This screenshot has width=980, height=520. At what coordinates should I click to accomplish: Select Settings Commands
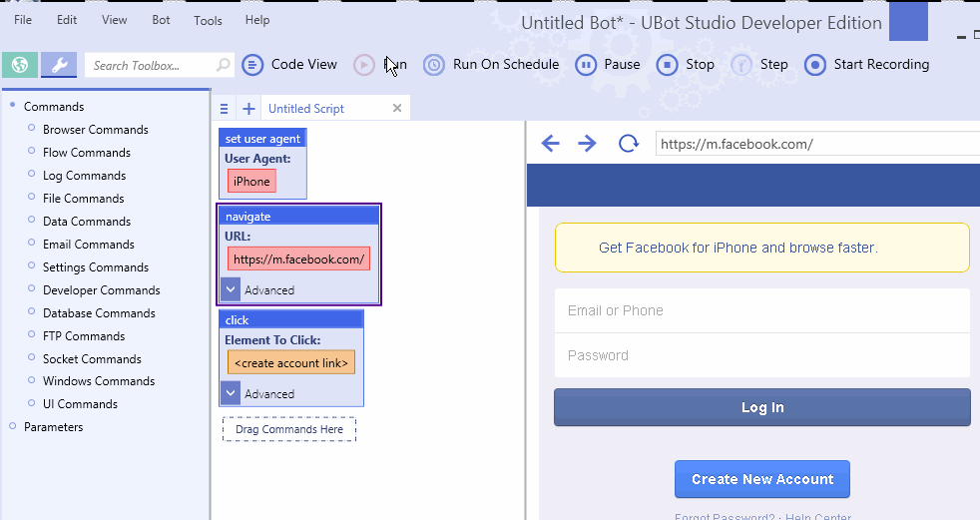tap(96, 267)
